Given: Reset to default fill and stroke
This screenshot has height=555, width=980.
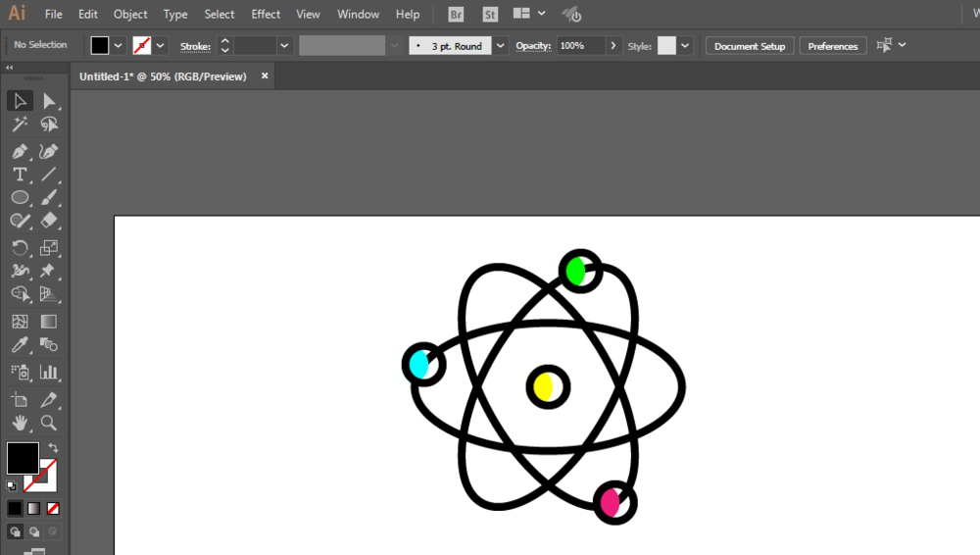Looking at the screenshot, I should (x=11, y=485).
